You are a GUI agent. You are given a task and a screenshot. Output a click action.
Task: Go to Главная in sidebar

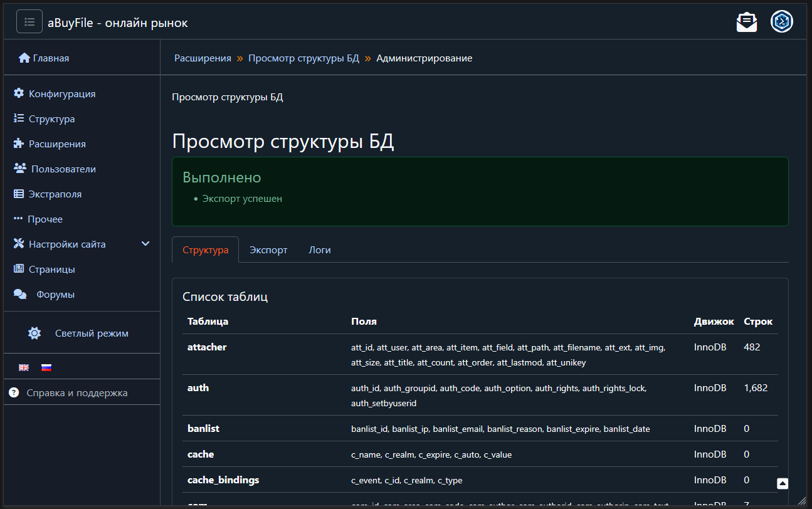[51, 58]
